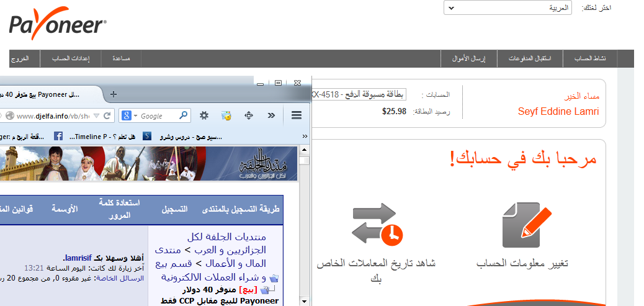Click the four-arrow crosshair toolbar icon in Firefox

pos(249,116)
